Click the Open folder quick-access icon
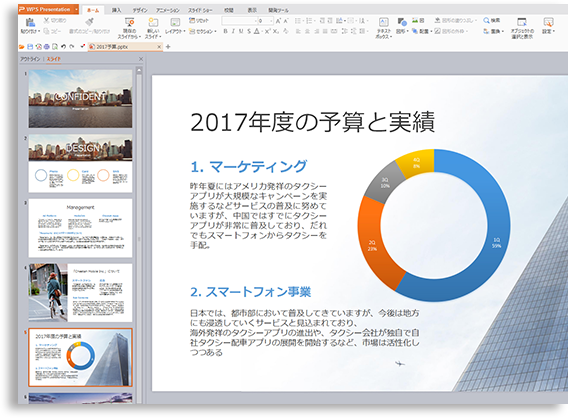Screen dimensions: 568x418 (x=22, y=46)
